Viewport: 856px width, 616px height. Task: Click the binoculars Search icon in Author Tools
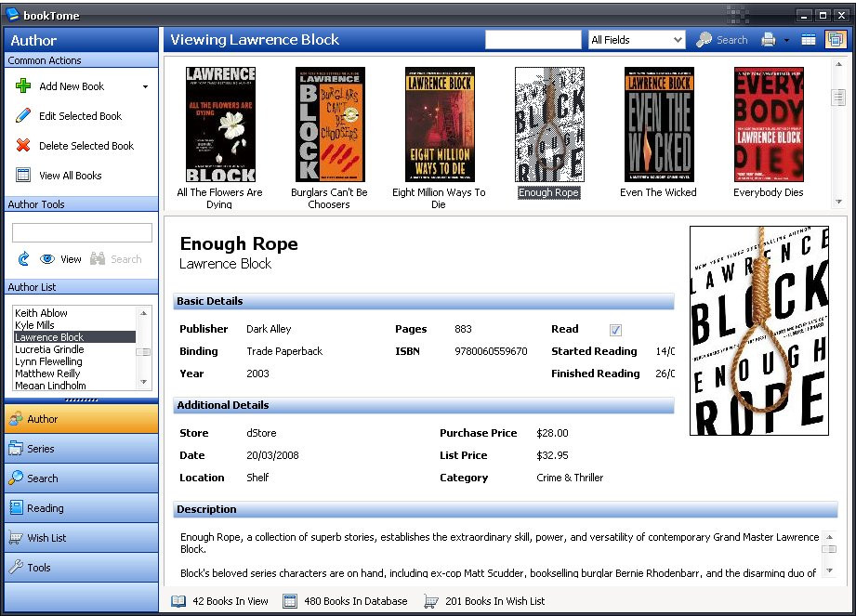pos(98,258)
